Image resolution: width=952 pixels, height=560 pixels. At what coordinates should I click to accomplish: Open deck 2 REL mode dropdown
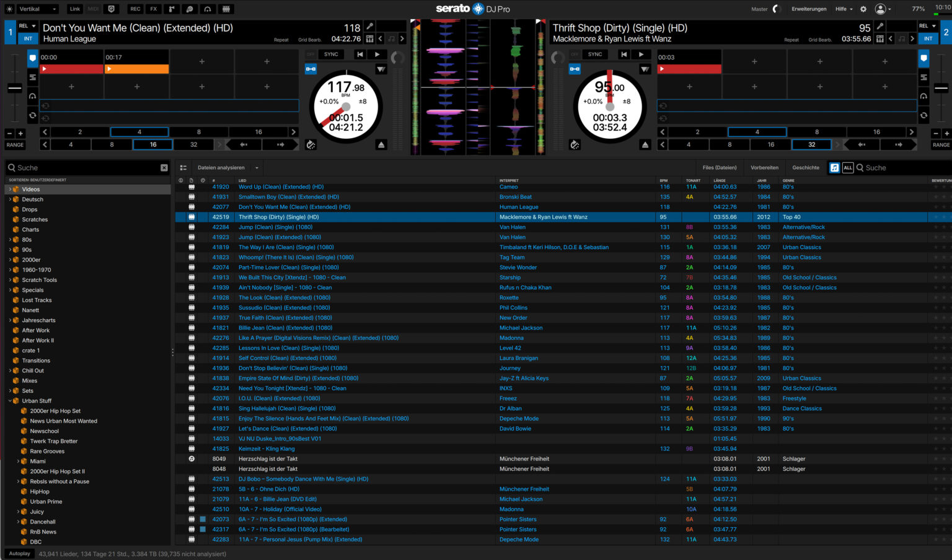point(928,26)
